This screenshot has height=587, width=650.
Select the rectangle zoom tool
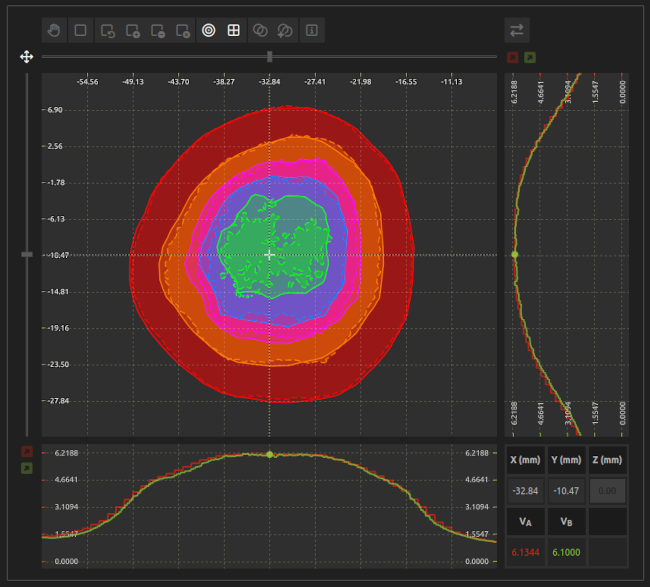point(80,30)
